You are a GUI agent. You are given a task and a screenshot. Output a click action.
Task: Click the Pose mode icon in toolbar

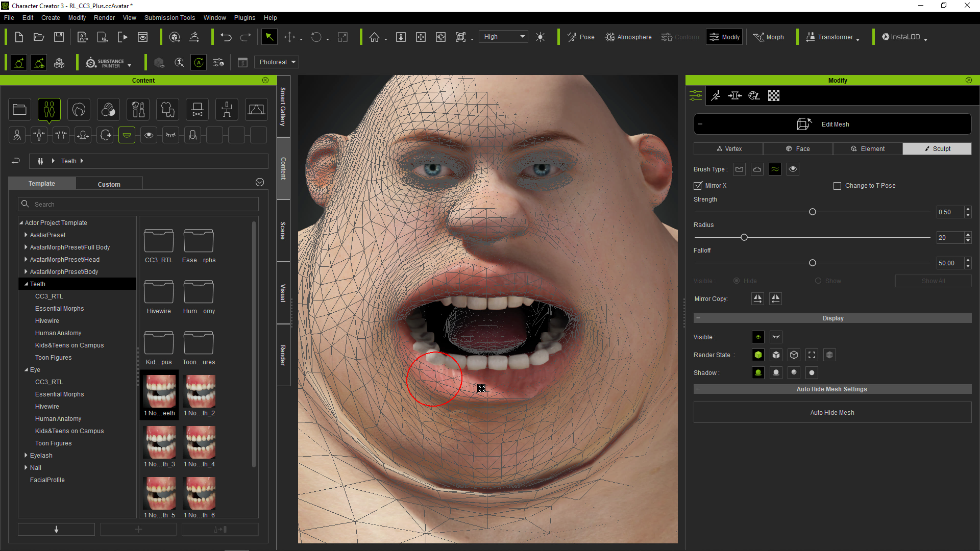[x=580, y=37]
